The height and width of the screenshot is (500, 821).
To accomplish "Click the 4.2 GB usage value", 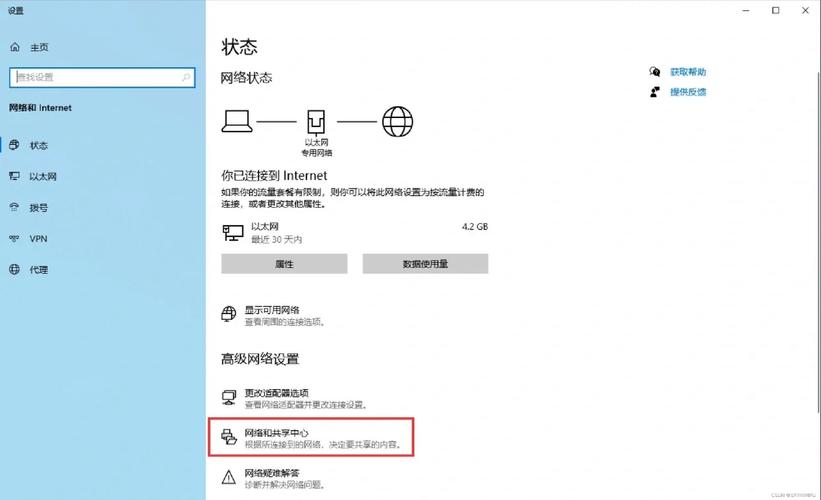I will (x=475, y=227).
